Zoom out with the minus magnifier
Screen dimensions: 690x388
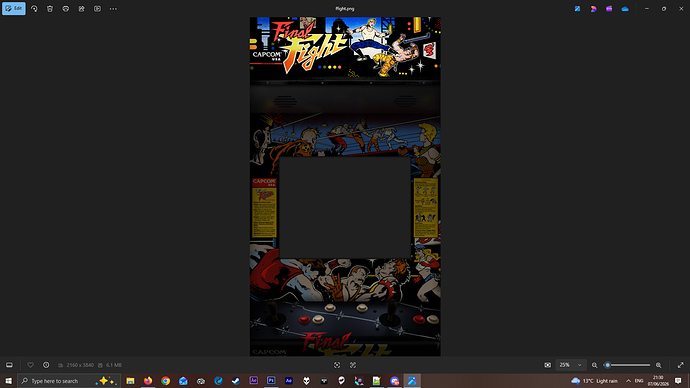pos(595,365)
